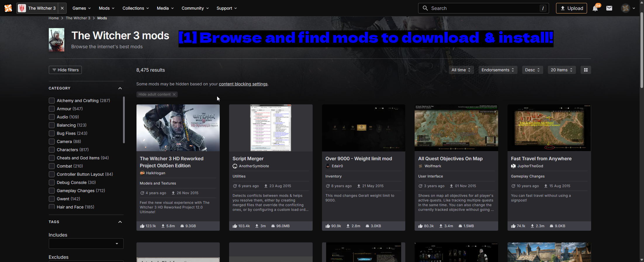Image resolution: width=644 pixels, height=262 pixels.
Task: Open the Community menu
Action: pyautogui.click(x=195, y=8)
